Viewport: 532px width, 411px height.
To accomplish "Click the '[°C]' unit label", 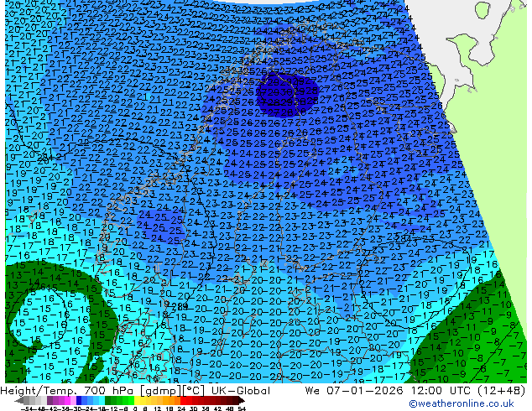I will [x=191, y=391].
